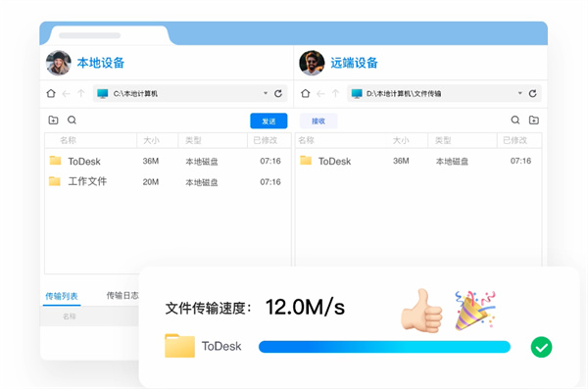The height and width of the screenshot is (389, 588).
Task: Select the window tab at top
Action: pyautogui.click(x=110, y=35)
